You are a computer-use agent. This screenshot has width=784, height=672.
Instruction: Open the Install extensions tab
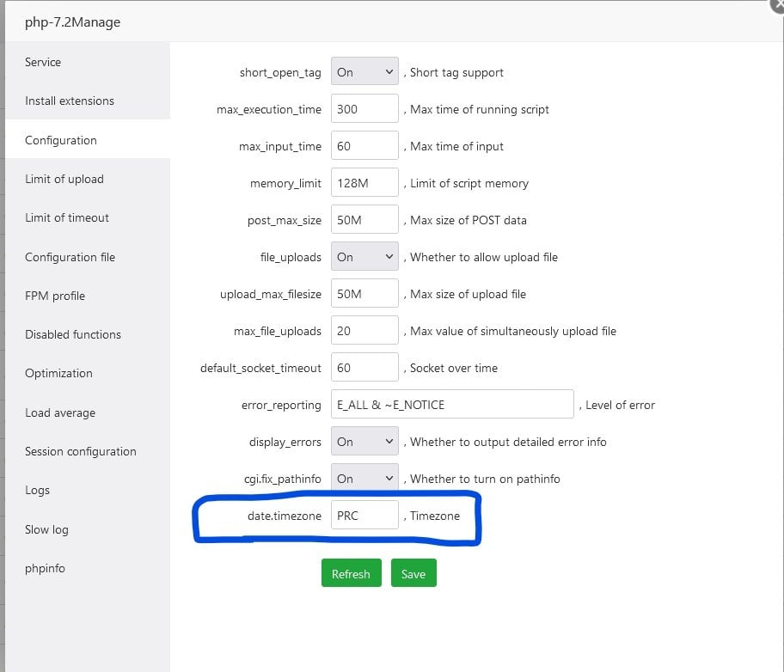70,101
